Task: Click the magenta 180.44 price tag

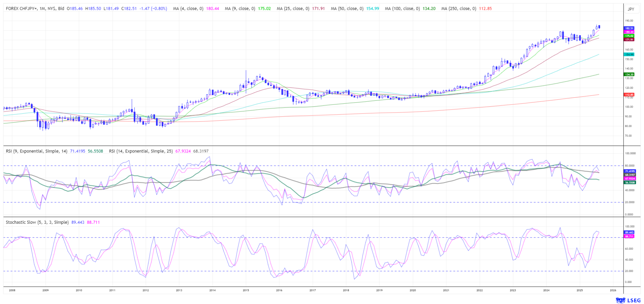Action: coord(629,32)
